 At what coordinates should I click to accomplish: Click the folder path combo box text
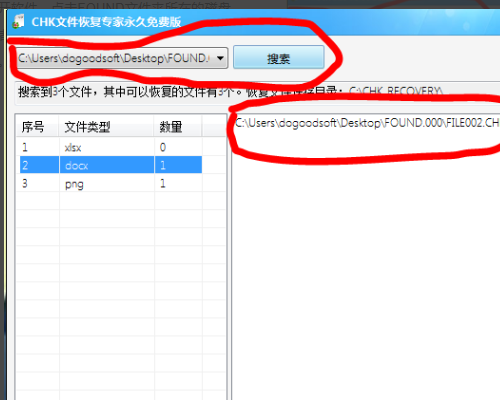114,58
